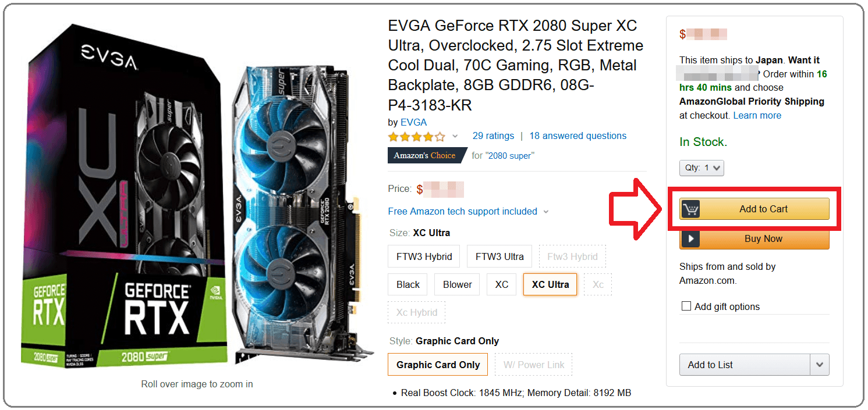Click the play arrow icon on Buy Now
This screenshot has width=868, height=410.
pyautogui.click(x=690, y=239)
